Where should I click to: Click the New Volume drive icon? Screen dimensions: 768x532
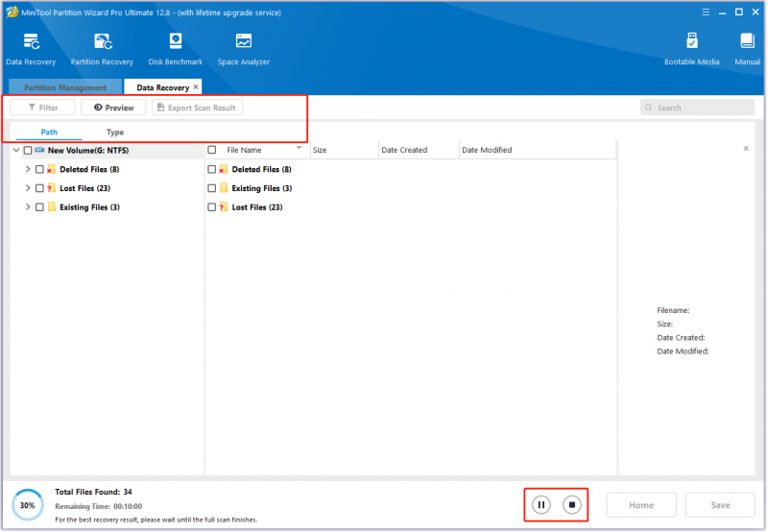click(39, 150)
